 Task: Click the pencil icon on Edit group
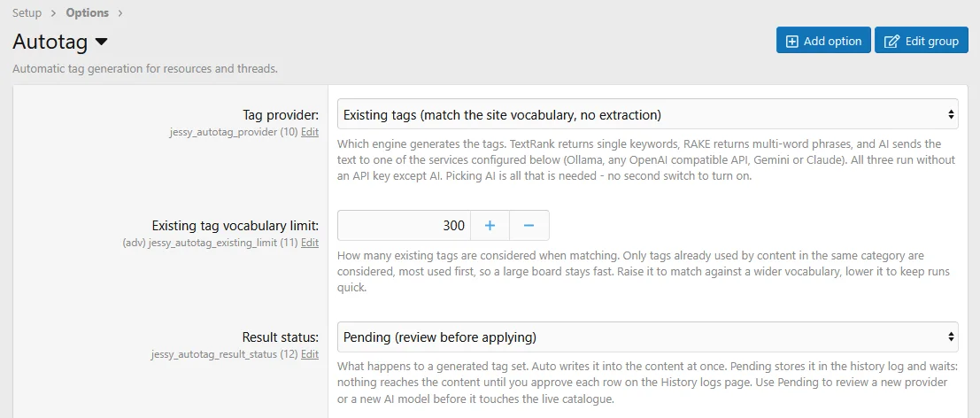(x=891, y=42)
